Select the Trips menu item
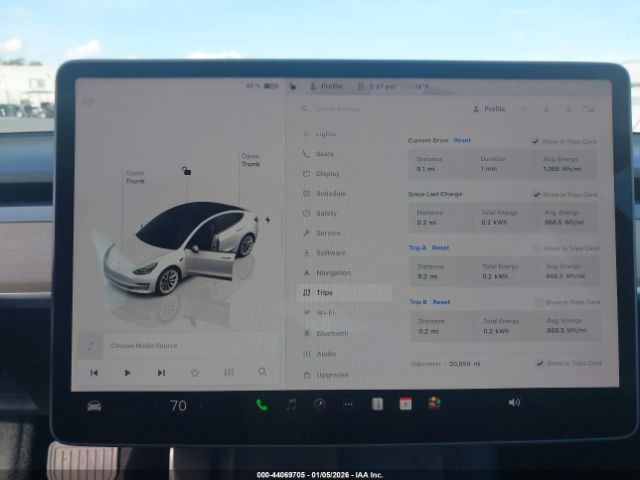This screenshot has height=480, width=640. tap(345, 293)
